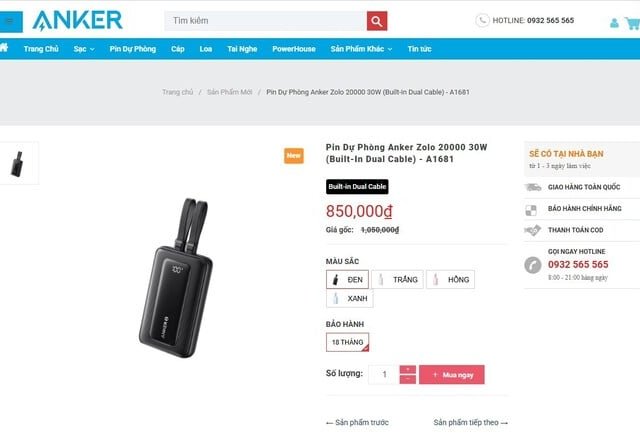Click the red search magnifier button
Screen dimensions: 640x438
(x=377, y=21)
